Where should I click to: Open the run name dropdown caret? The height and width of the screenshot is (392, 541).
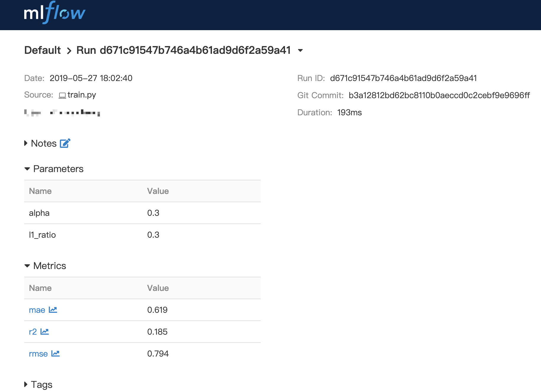click(x=300, y=51)
